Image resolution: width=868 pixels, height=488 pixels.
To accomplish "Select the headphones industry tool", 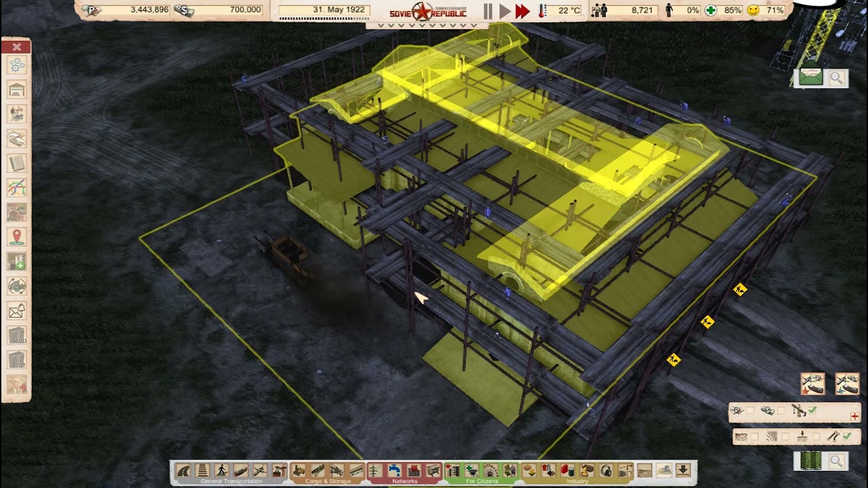I will (606, 470).
